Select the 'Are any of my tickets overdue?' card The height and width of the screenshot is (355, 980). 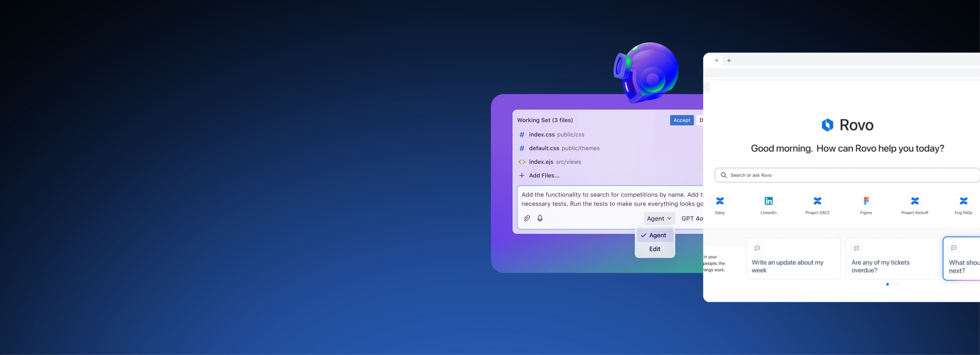click(892, 258)
